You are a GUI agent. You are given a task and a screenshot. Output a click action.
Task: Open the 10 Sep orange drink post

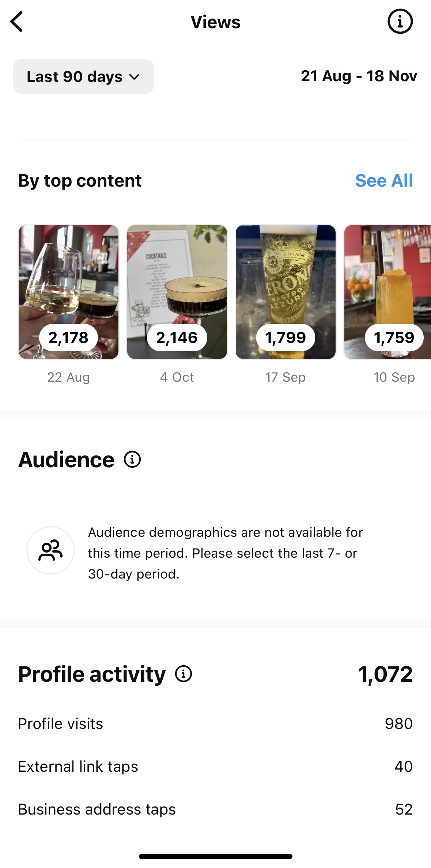[x=387, y=278]
